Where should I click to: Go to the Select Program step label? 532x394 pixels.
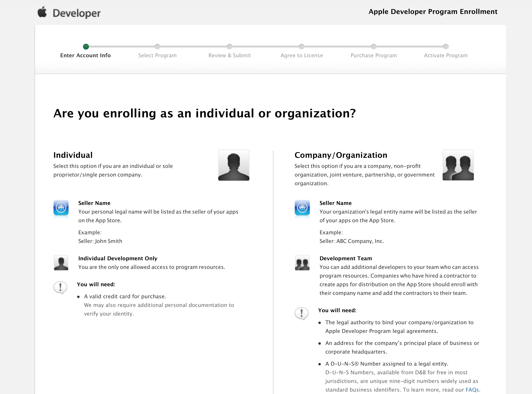[x=157, y=56]
